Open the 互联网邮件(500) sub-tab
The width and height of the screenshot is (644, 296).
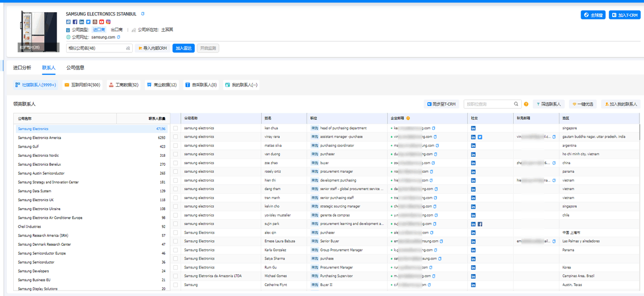[82, 85]
